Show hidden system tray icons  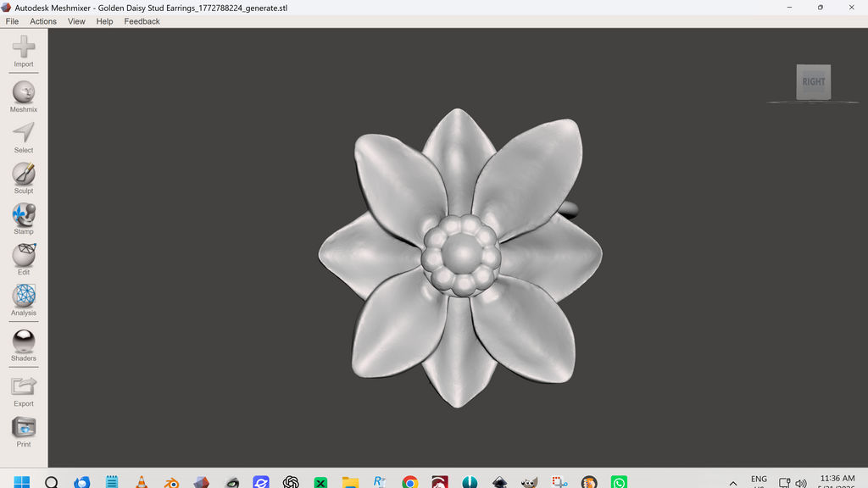pyautogui.click(x=733, y=483)
